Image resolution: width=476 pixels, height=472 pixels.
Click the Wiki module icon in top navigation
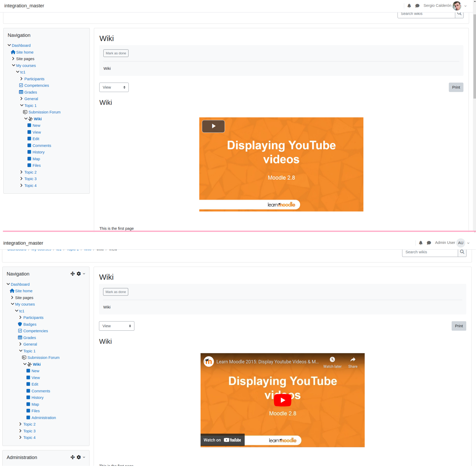click(31, 119)
